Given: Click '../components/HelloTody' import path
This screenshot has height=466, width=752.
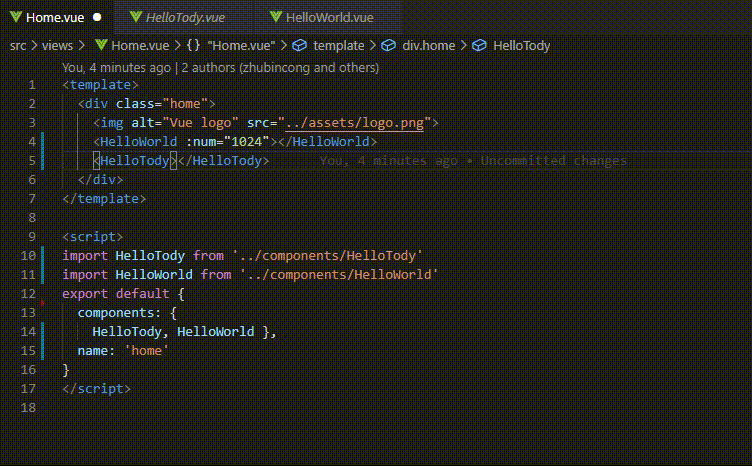Looking at the screenshot, I should [328, 256].
